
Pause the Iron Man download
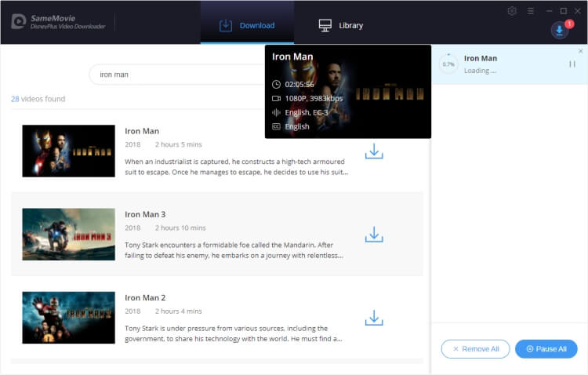tap(572, 64)
